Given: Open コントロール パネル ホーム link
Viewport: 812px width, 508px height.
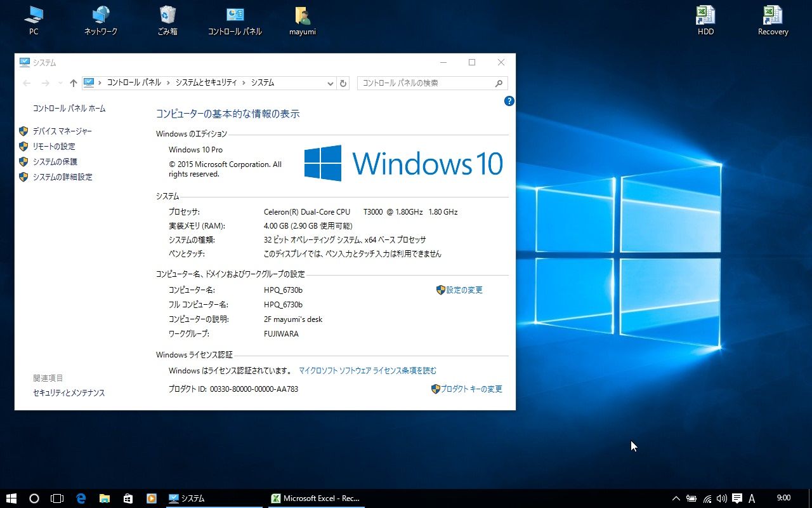Looking at the screenshot, I should click(x=69, y=109).
